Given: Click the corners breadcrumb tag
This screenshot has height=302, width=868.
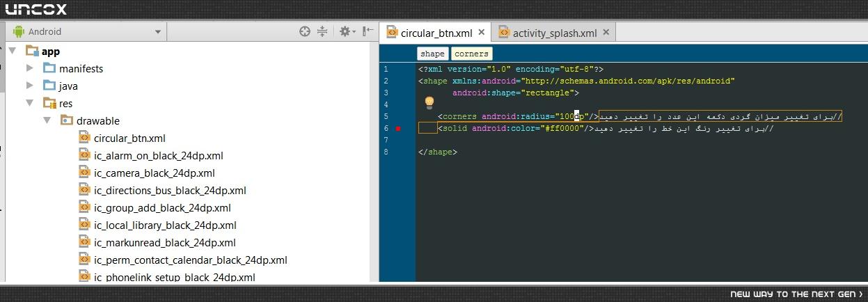Looking at the screenshot, I should tap(471, 54).
